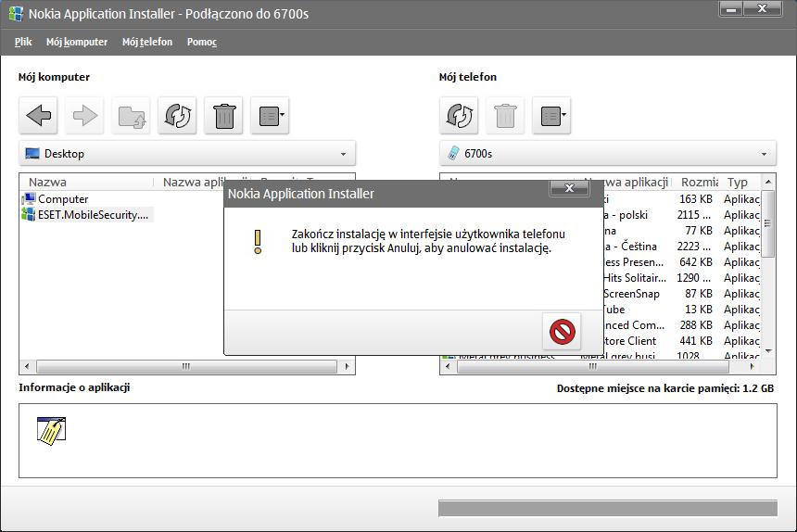Viewport: 797px width, 532px height.
Task: Open the Pomoc menu
Action: coord(202,42)
